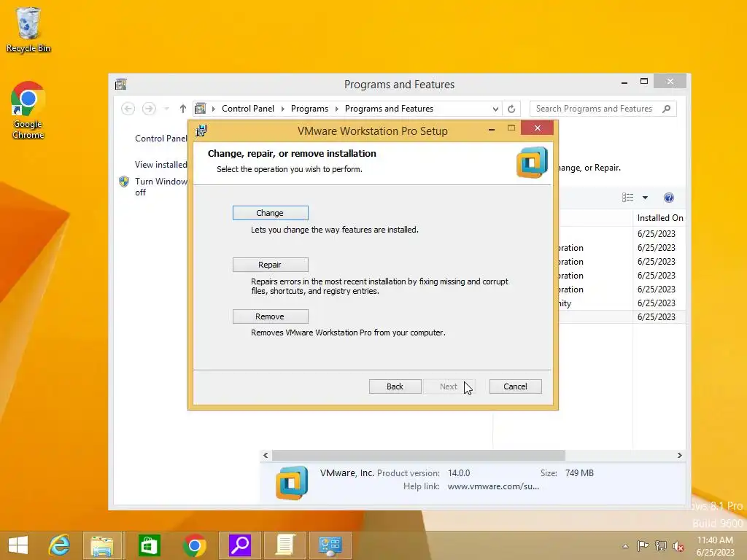
Task: Click the Control Panel breadcrumb
Action: pyautogui.click(x=248, y=109)
